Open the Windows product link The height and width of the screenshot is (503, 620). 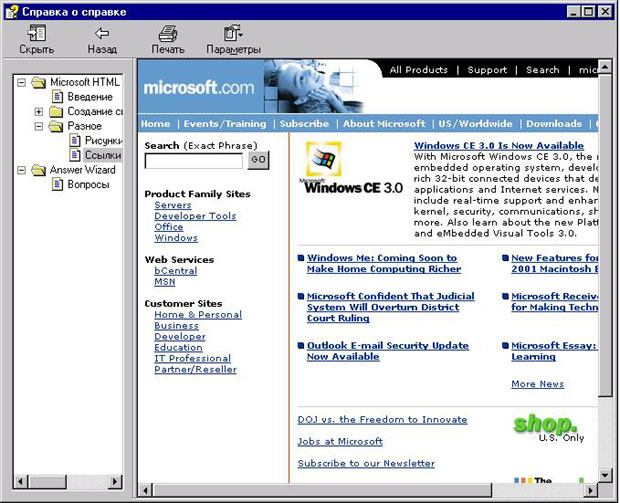click(176, 238)
